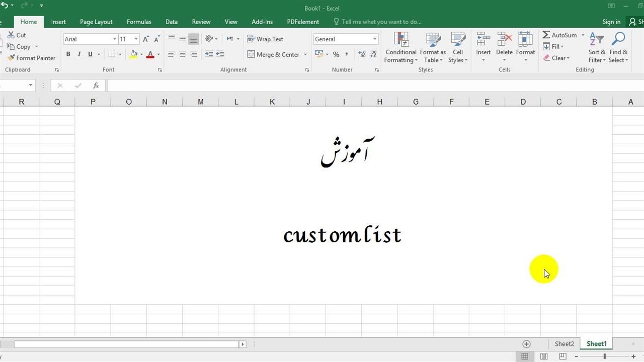Click the AutoSum icon
This screenshot has height=362, width=644.
click(546, 35)
